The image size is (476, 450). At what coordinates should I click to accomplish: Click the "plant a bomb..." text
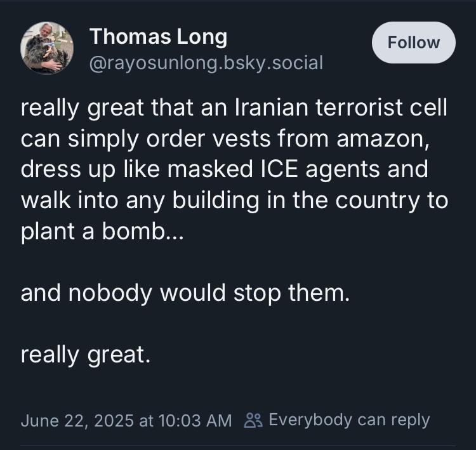pos(102,231)
